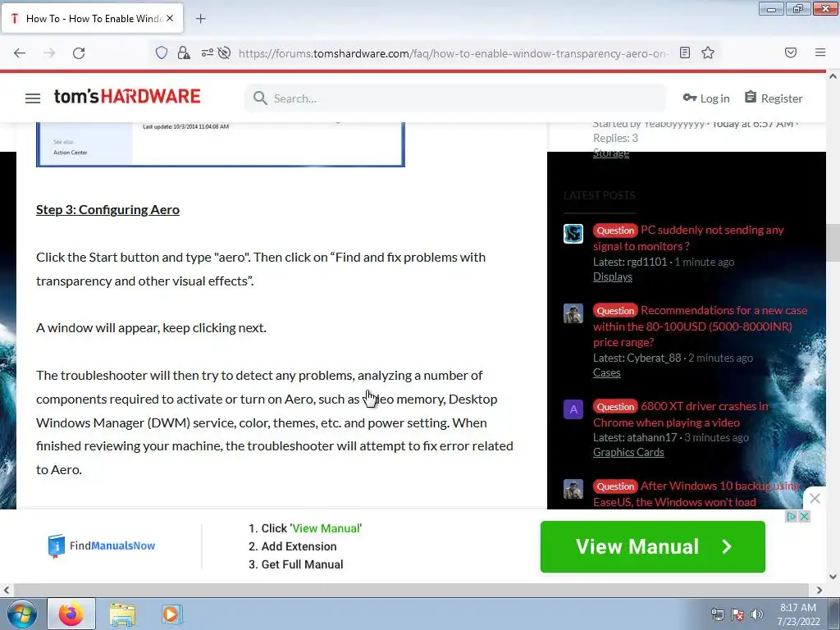Click the avatar beside PC suddenly post
The height and width of the screenshot is (630, 840).
pyautogui.click(x=573, y=234)
